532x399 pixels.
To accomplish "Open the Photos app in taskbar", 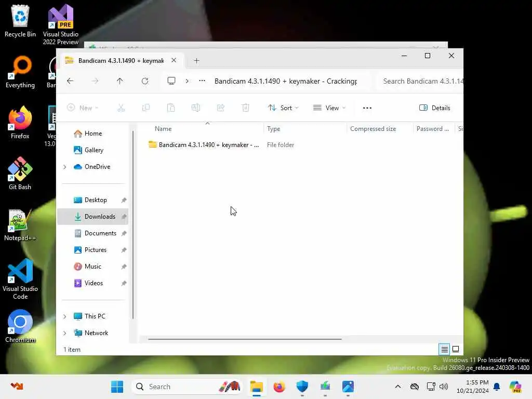I will point(348,387).
